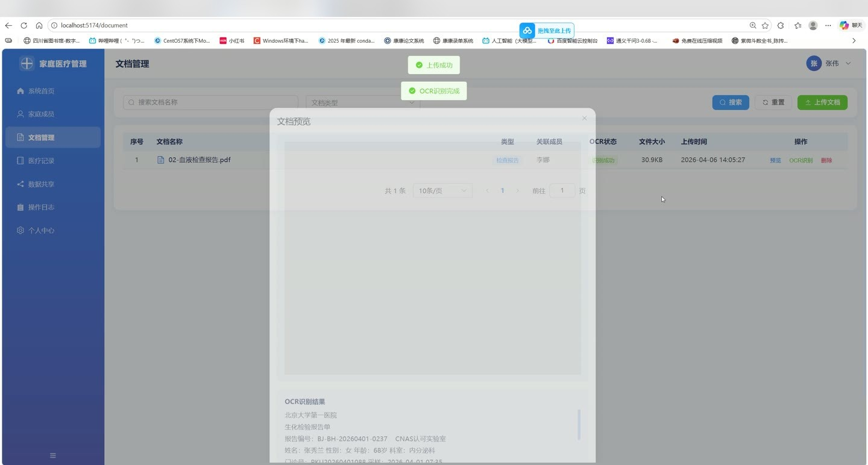The width and height of the screenshot is (868, 465).
Task: Open the 康康录单系统 bookmark
Action: (453, 41)
